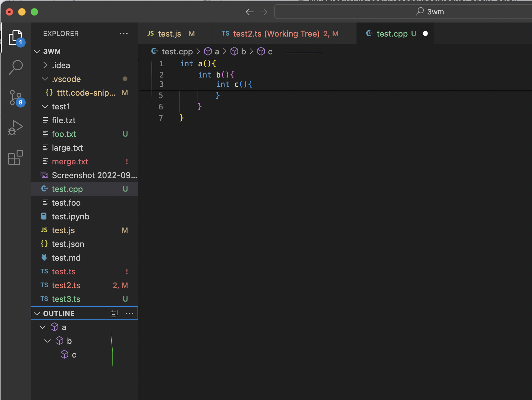Expand the .idea folder
This screenshot has width=532, height=400.
tap(45, 65)
